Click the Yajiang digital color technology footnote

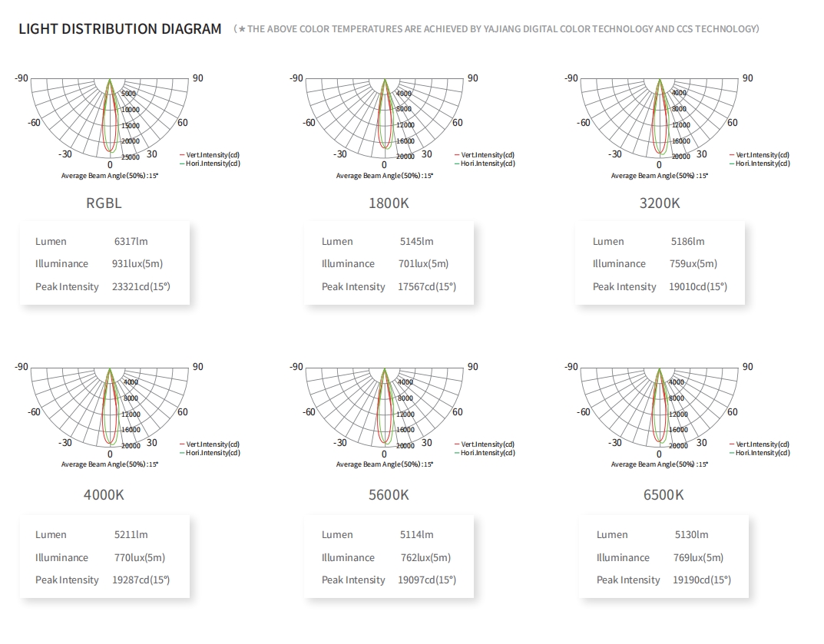(497, 29)
